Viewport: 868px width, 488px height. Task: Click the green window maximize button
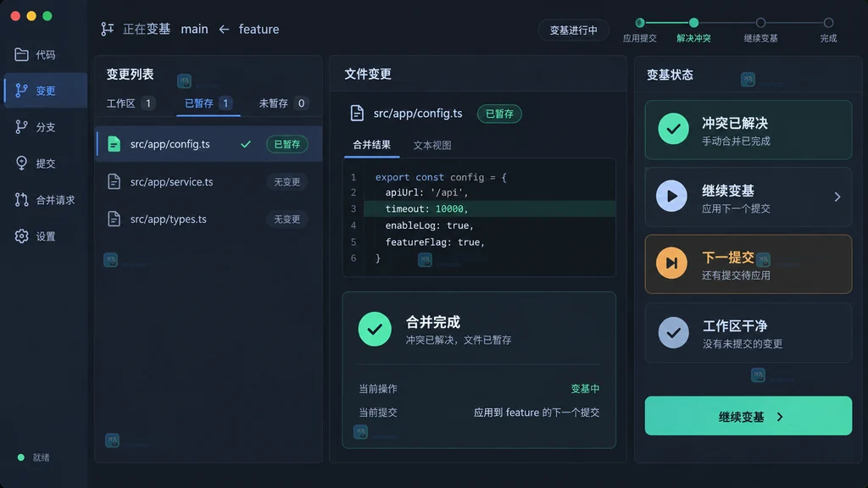pos(47,16)
